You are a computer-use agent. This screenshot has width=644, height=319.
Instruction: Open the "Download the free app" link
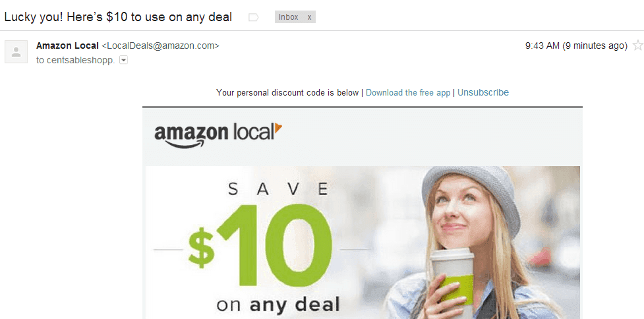(408, 93)
